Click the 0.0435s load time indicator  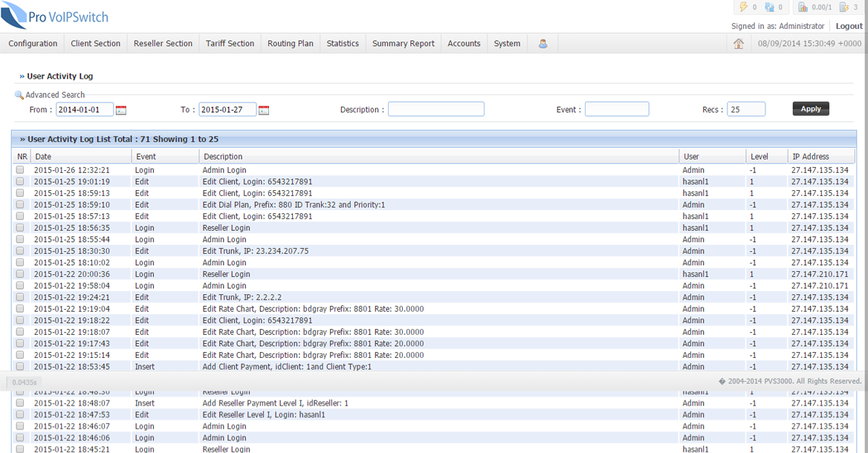[25, 382]
